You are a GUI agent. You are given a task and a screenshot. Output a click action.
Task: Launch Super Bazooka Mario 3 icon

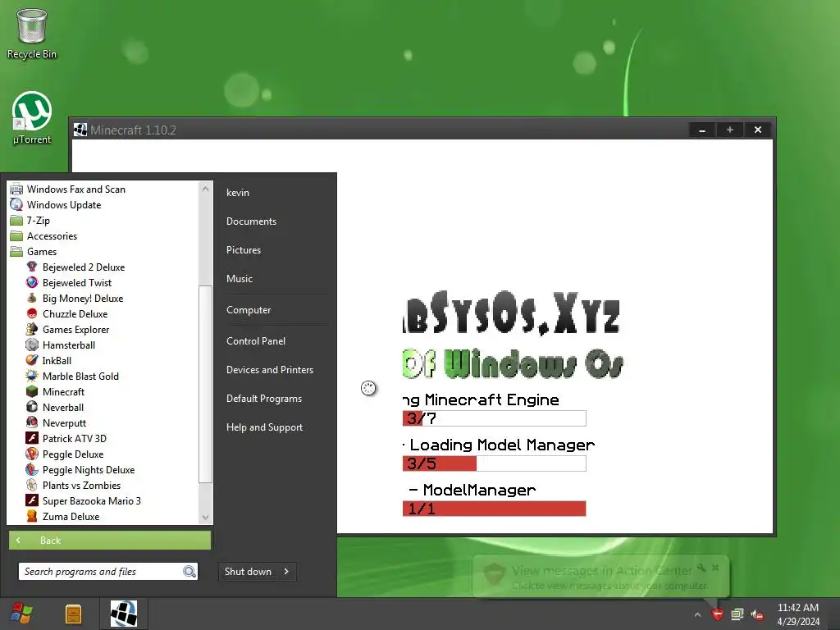click(x=32, y=500)
